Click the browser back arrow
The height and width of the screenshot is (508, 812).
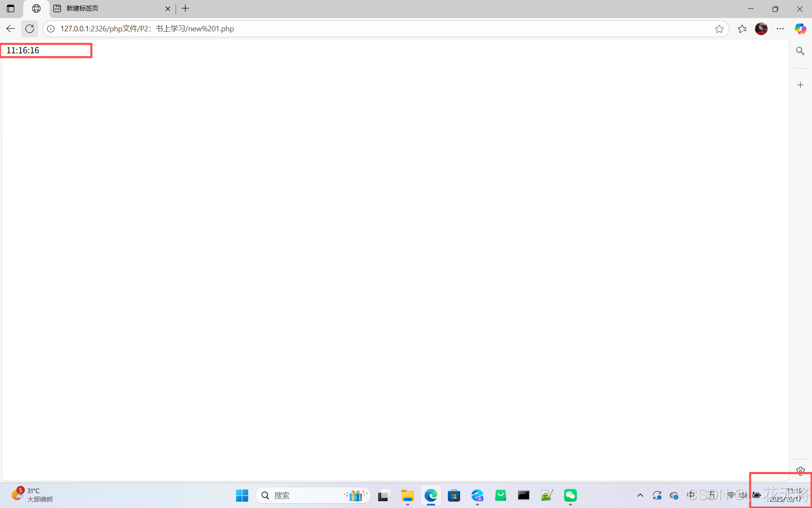[x=11, y=29]
